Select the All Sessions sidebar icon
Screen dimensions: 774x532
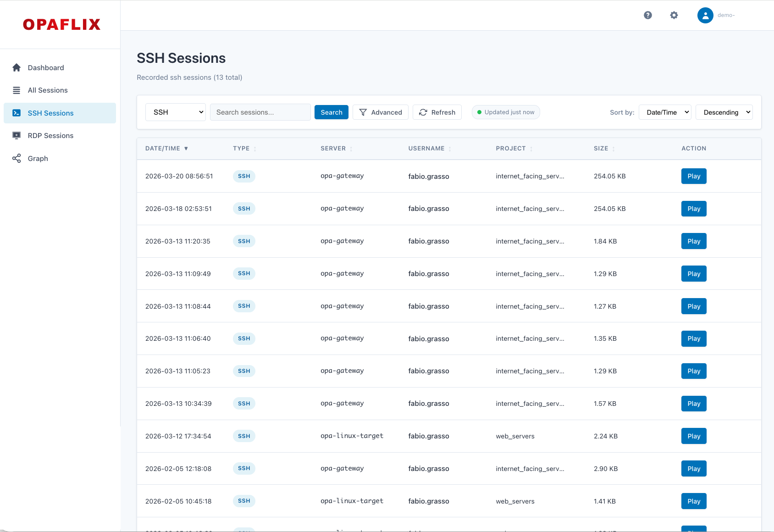[17, 90]
